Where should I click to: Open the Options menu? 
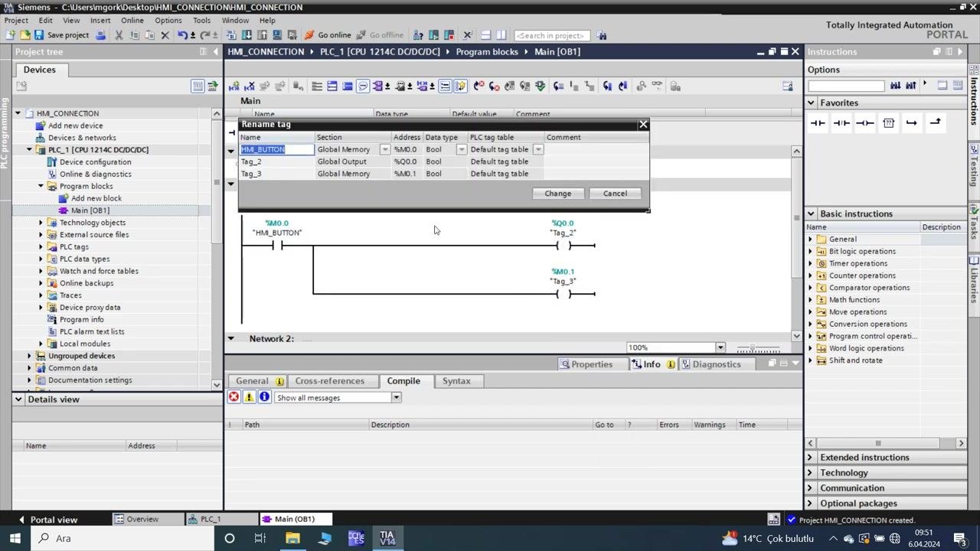(x=168, y=21)
